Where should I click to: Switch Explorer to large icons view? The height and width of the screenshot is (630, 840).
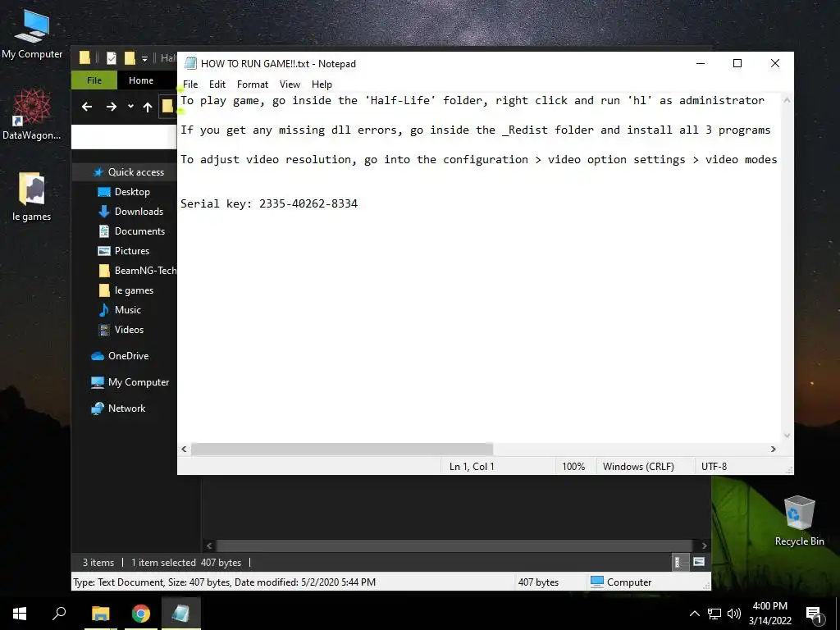699,562
